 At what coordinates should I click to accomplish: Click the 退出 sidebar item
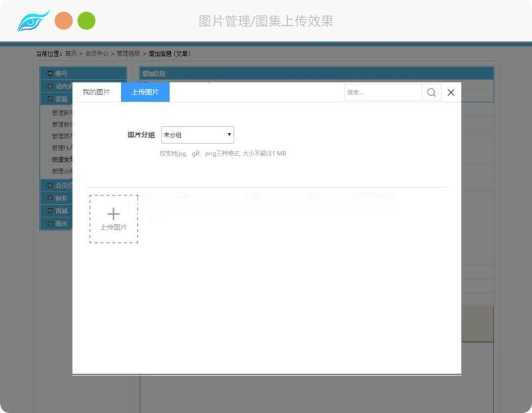click(x=61, y=223)
